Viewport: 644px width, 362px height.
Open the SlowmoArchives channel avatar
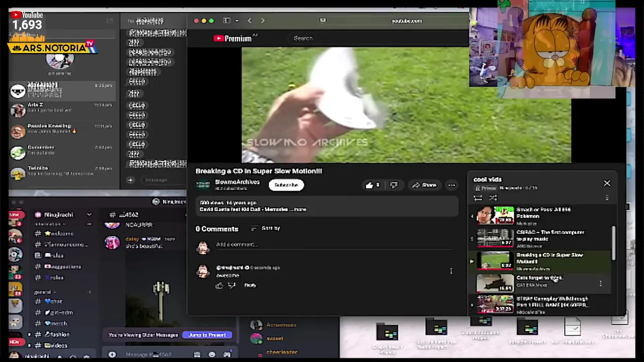(x=203, y=185)
